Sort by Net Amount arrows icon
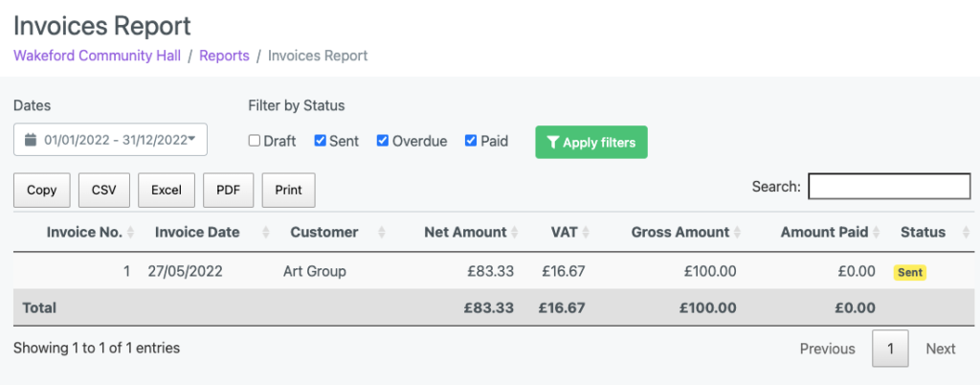Viewport: 980px width, 385px height. [514, 233]
